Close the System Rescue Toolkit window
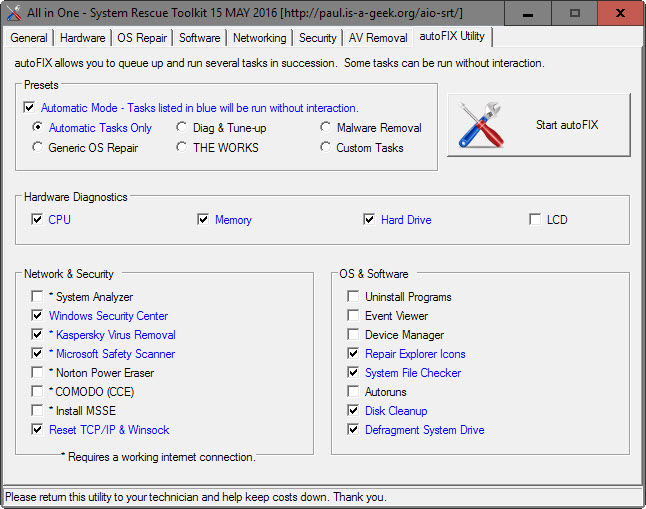The height and width of the screenshot is (509, 646). [x=620, y=13]
